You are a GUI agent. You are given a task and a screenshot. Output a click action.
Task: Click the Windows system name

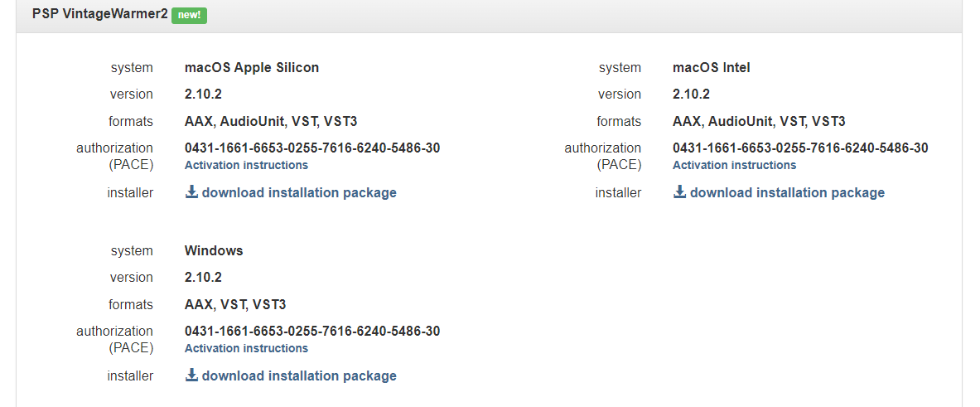click(214, 250)
